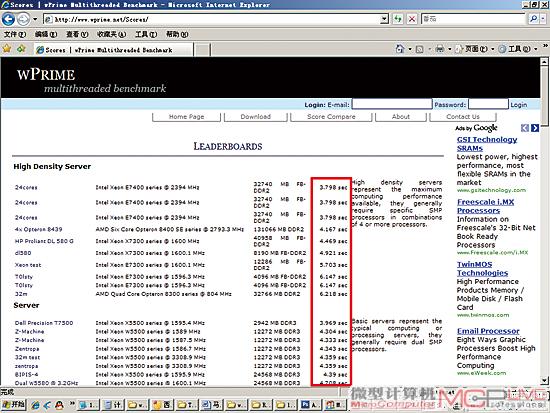Click the Password field
The width and height of the screenshot is (550, 413).
488,104
